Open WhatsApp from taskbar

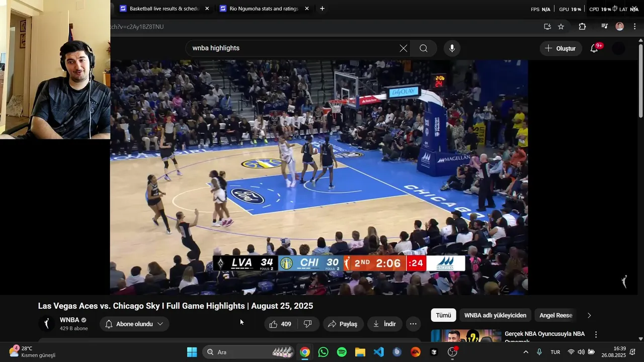click(x=324, y=352)
